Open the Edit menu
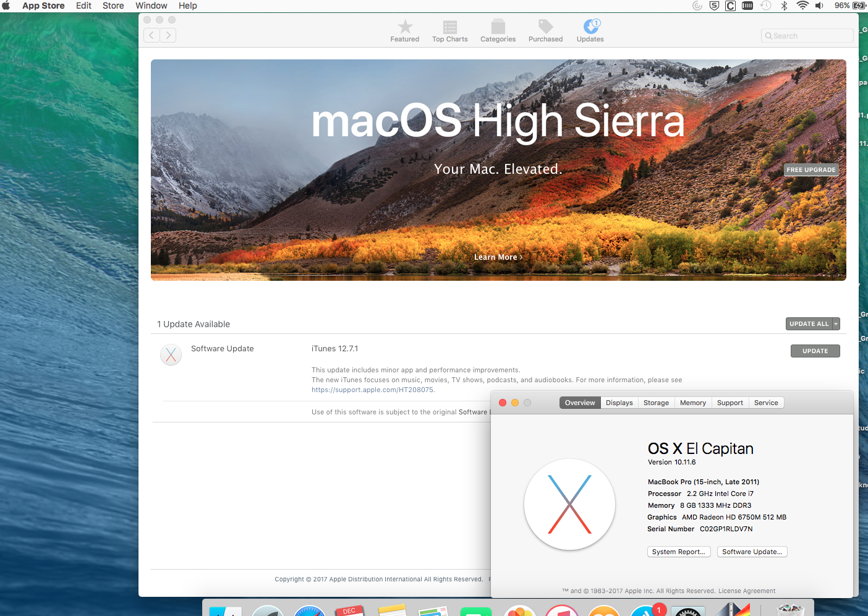This screenshot has height=616, width=868. tap(83, 6)
